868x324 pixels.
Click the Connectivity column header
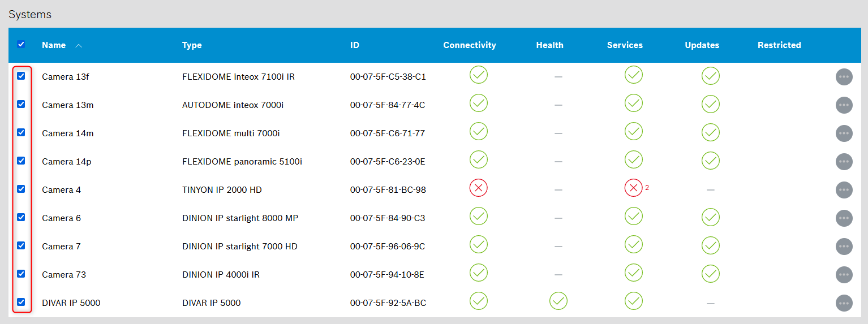(469, 45)
